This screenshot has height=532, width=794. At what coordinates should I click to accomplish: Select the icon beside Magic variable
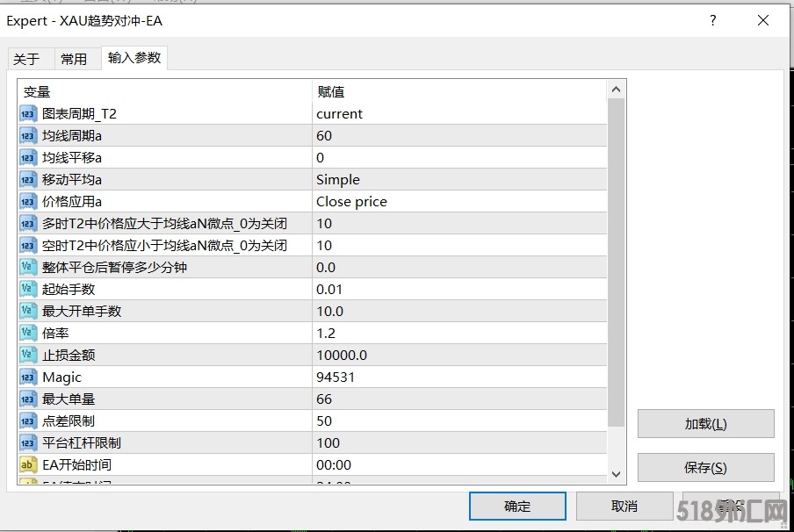click(x=28, y=377)
